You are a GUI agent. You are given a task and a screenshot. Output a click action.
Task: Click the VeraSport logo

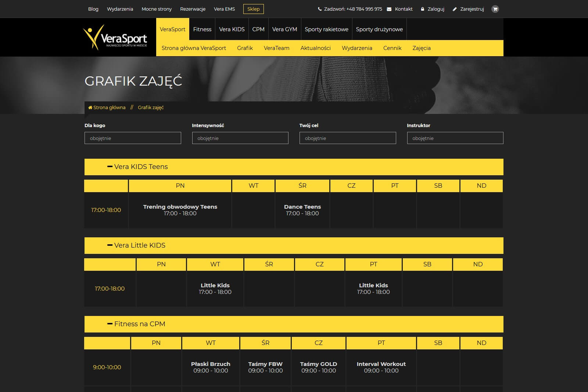coord(115,37)
